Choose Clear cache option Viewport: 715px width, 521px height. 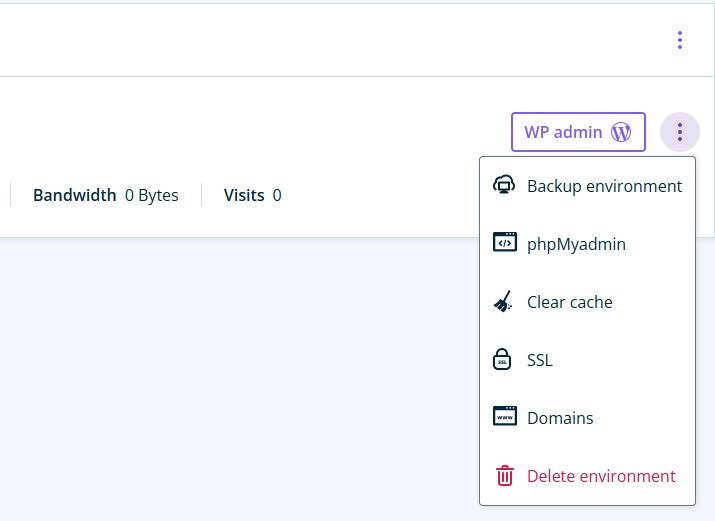tap(587, 302)
